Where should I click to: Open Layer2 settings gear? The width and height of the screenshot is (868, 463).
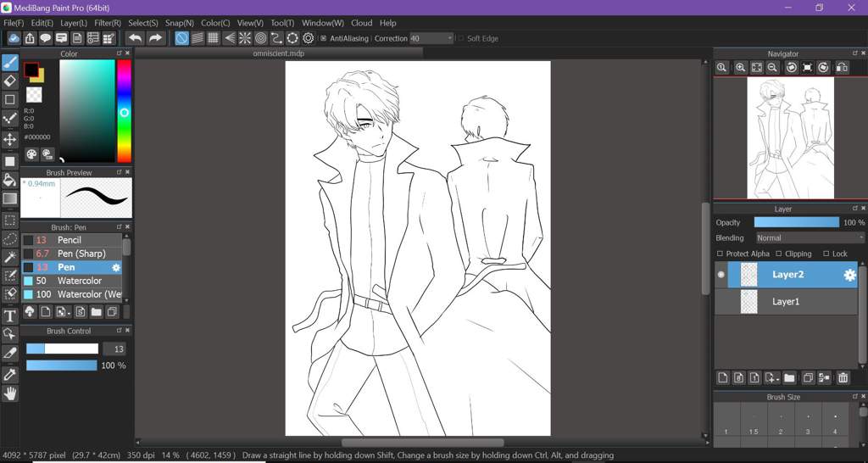tap(849, 276)
